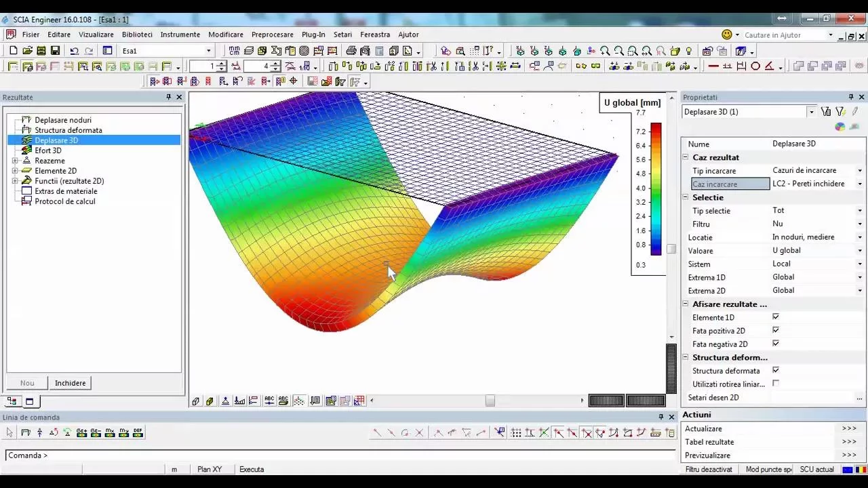The width and height of the screenshot is (868, 488).
Task: Select Efort 3D in results tree
Action: tap(48, 150)
